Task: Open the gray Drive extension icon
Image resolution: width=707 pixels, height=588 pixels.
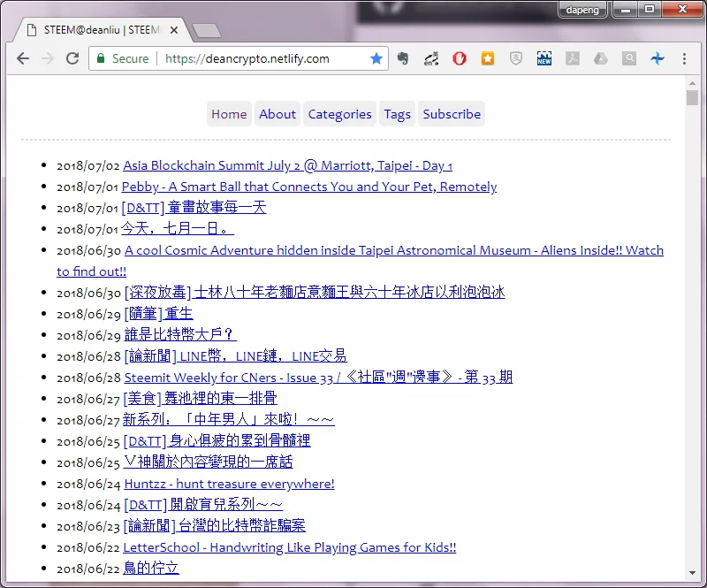Action: 601,58
